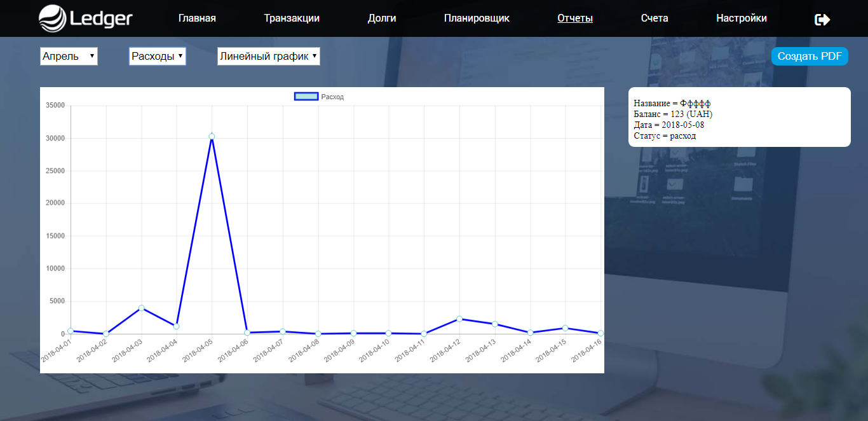Click the Расход legend label
The image size is (868, 421).
[x=332, y=97]
